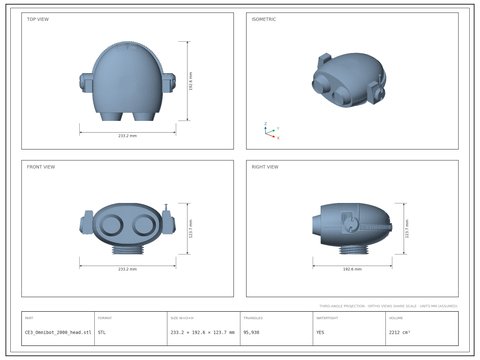Click the 192.6 mm vertical dimension in top view
This screenshot has width=480, height=360.
[x=191, y=81]
